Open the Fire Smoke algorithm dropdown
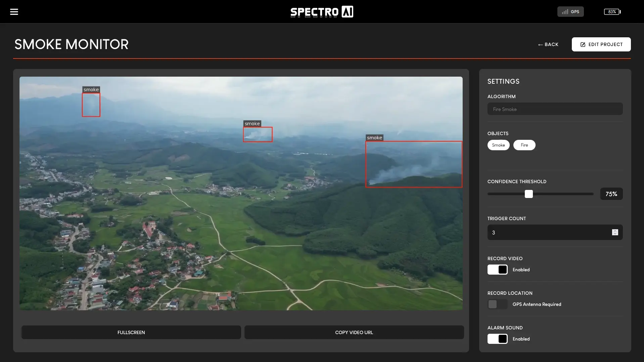 (x=555, y=109)
